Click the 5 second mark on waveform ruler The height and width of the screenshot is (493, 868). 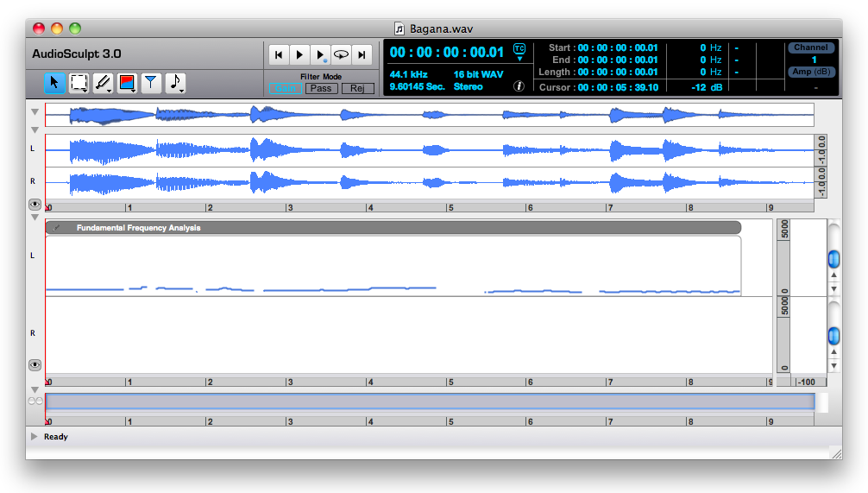pyautogui.click(x=449, y=207)
